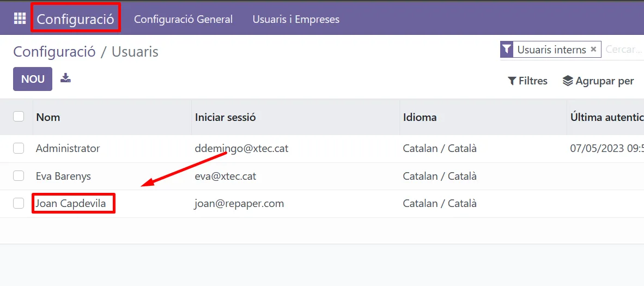Click the download export icon
Screen dimensions: 644x286
tap(65, 78)
